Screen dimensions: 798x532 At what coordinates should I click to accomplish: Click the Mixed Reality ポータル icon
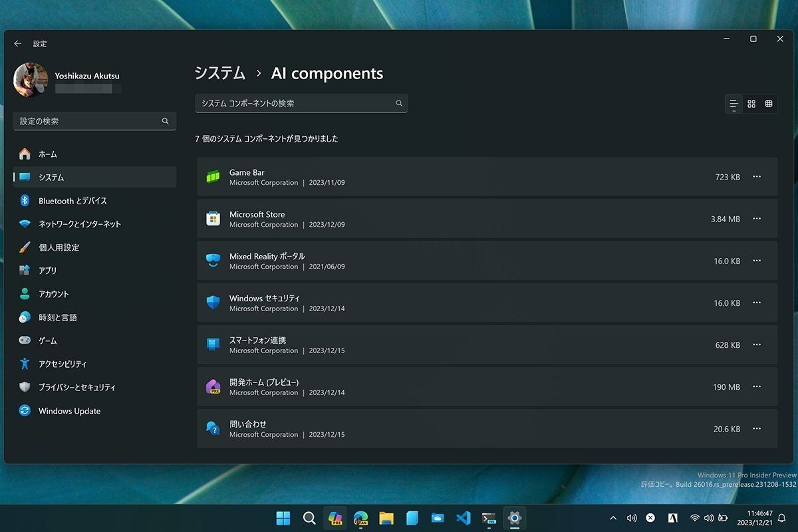tap(213, 261)
